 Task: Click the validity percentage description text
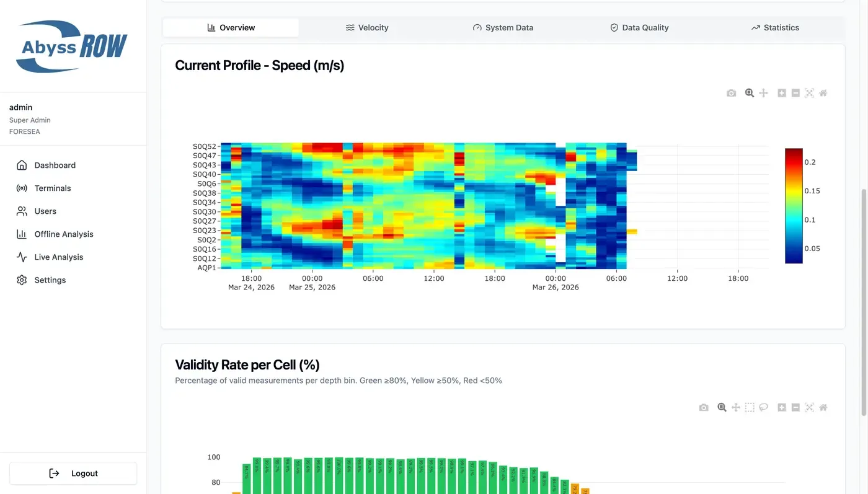(x=339, y=381)
